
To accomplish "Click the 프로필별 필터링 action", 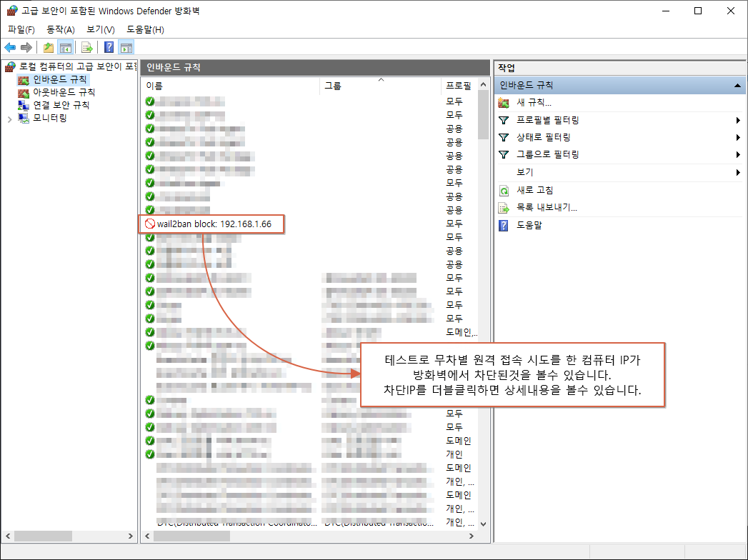I will (x=548, y=120).
